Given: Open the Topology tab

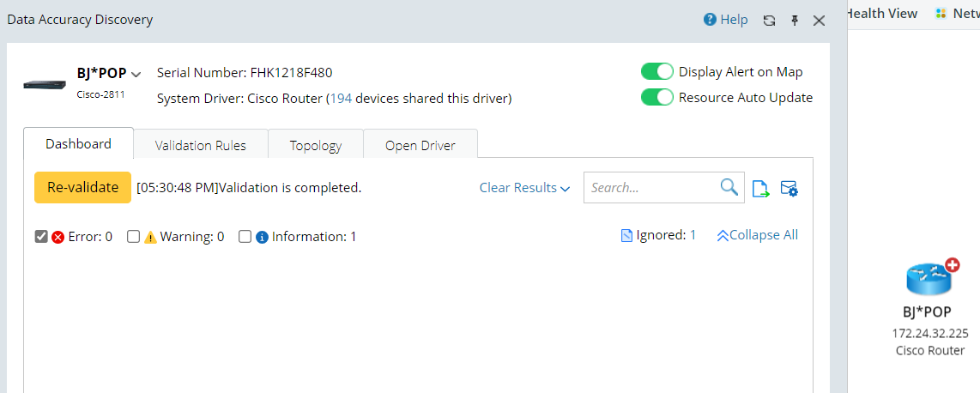Looking at the screenshot, I should pyautogui.click(x=316, y=145).
